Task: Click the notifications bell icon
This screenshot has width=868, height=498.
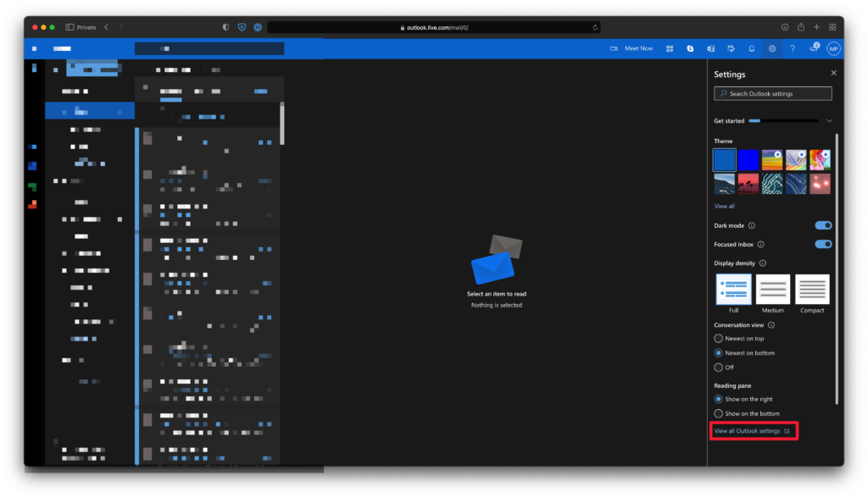Action: click(751, 49)
